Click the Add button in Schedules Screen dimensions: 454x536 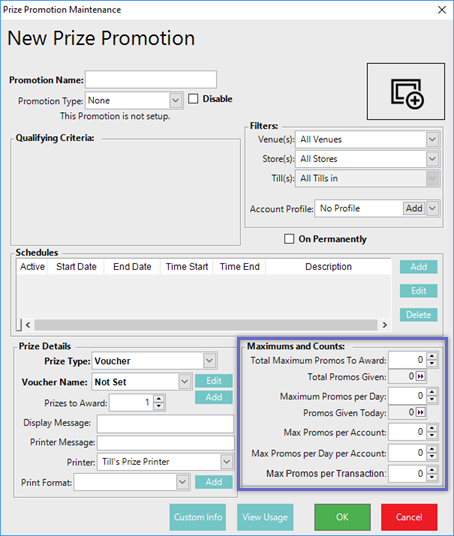(418, 267)
